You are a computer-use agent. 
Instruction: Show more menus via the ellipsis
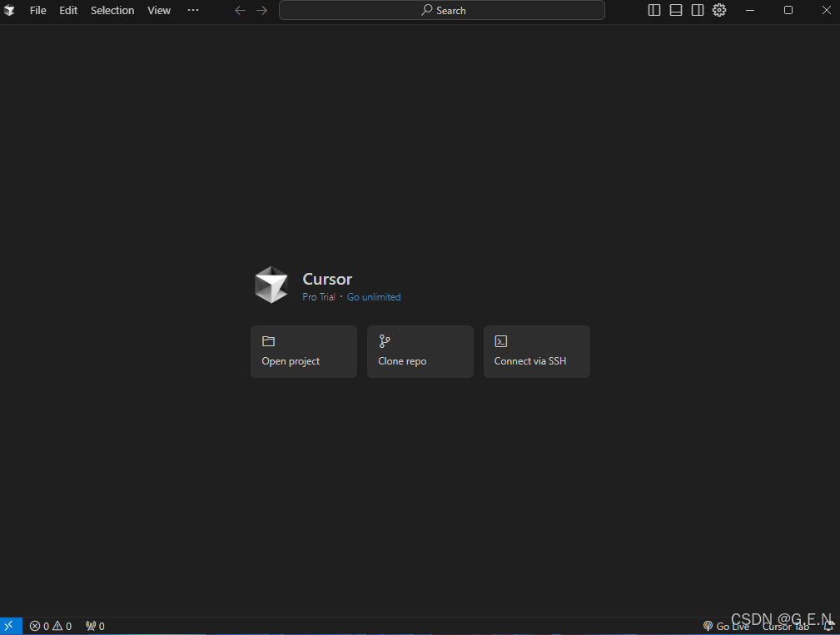click(193, 10)
